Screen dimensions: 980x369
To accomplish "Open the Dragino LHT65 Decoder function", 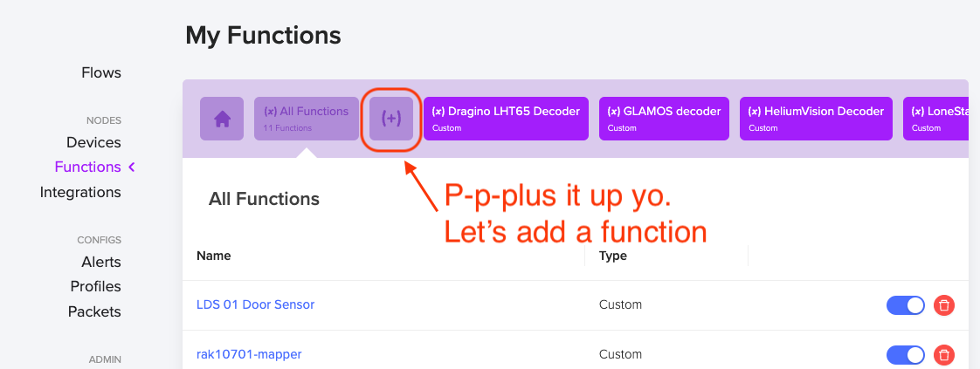I will pos(507,119).
